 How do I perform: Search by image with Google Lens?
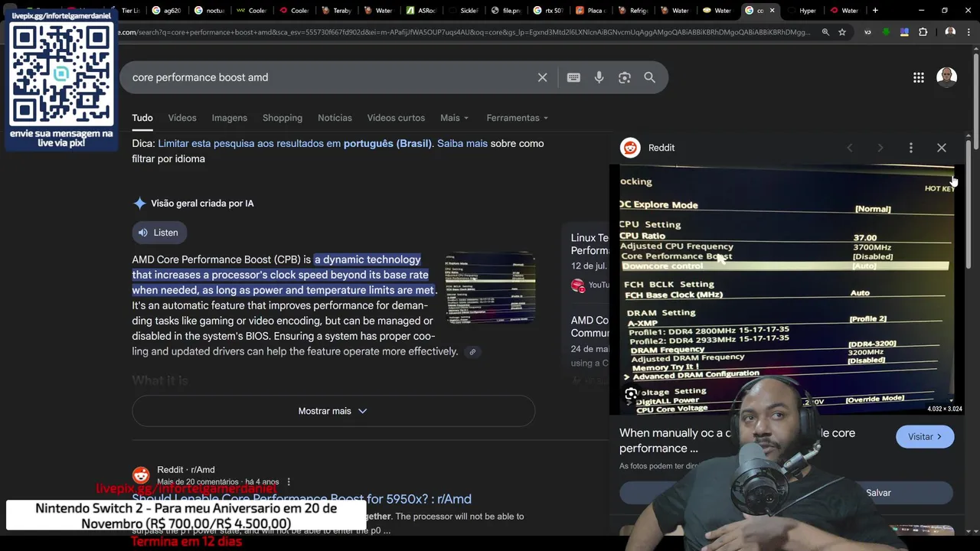pos(625,77)
